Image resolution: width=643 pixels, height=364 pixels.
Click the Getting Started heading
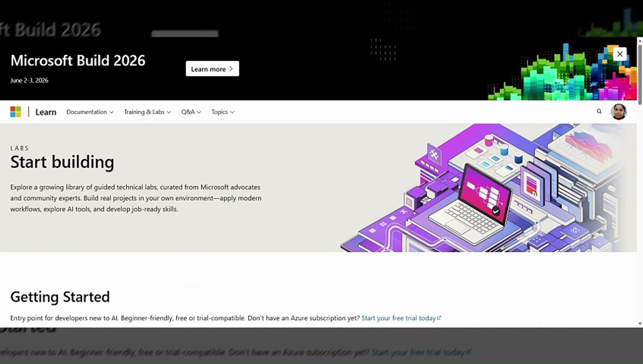[x=60, y=297]
